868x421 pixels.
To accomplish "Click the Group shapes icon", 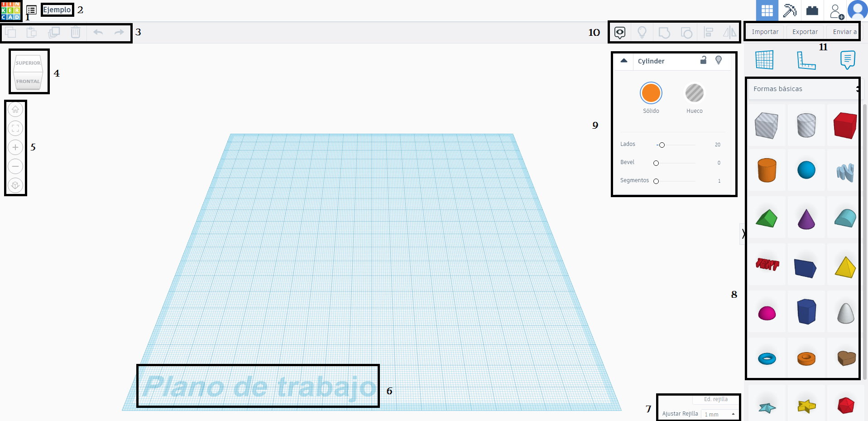I will [664, 33].
